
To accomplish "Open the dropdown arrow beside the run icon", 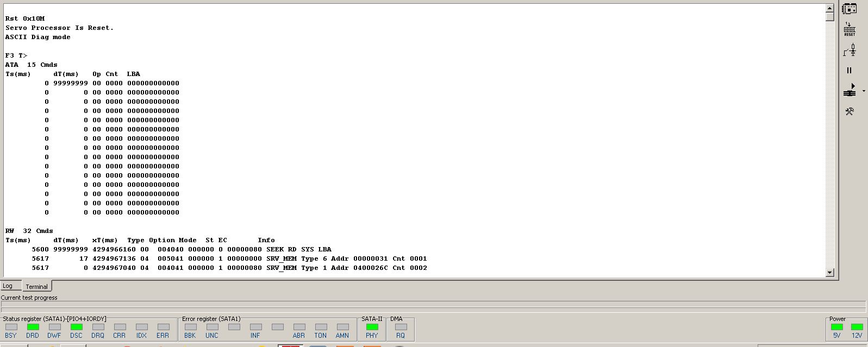I will (864, 91).
